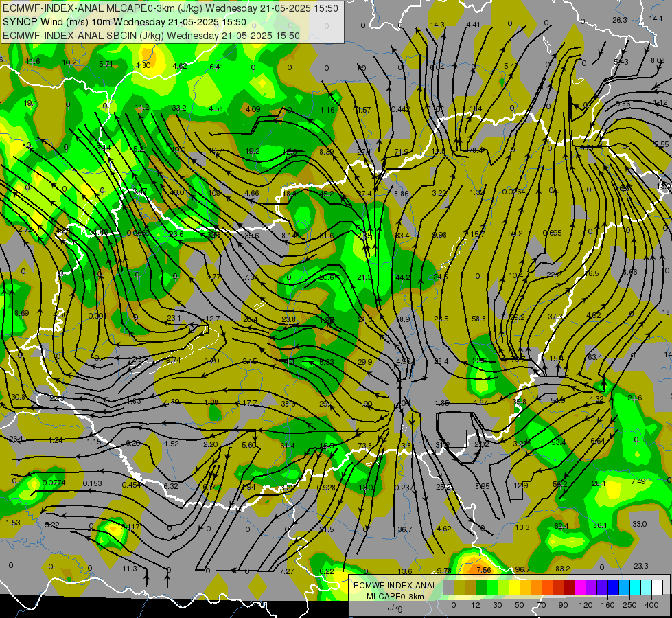Click the map value 0.695
672x618 pixels.
pyautogui.click(x=552, y=233)
